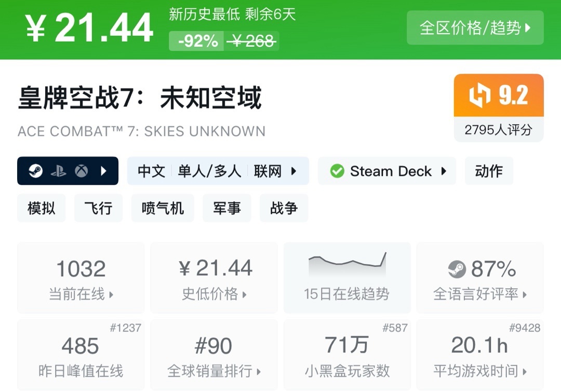
Task: Expand the platforms list arrow
Action: click(103, 171)
